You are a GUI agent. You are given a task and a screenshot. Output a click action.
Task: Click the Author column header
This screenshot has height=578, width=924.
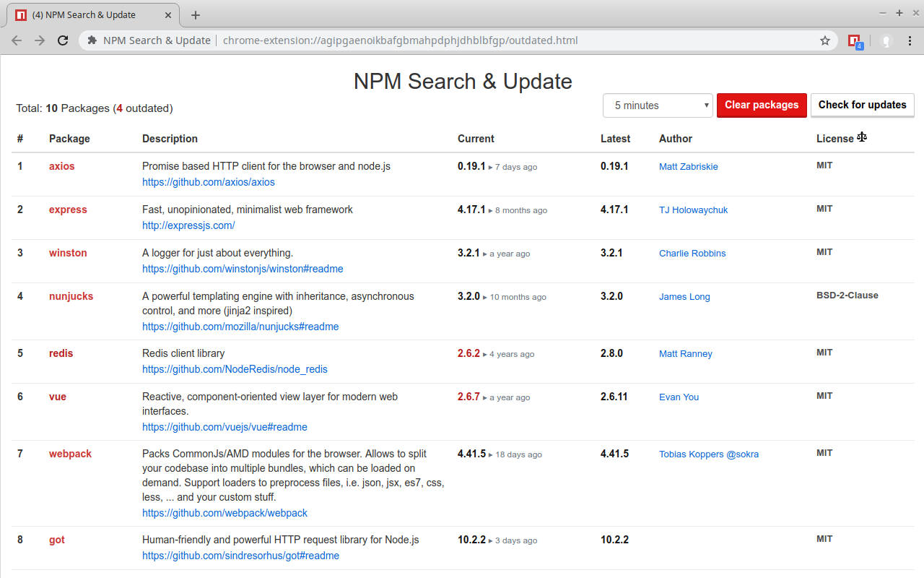pos(676,139)
